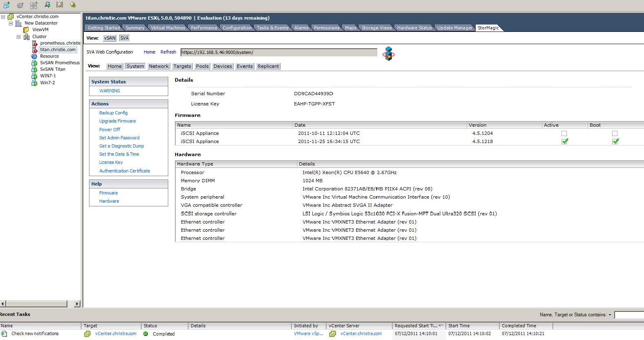Open the Hardware Status tab

[x=414, y=28]
